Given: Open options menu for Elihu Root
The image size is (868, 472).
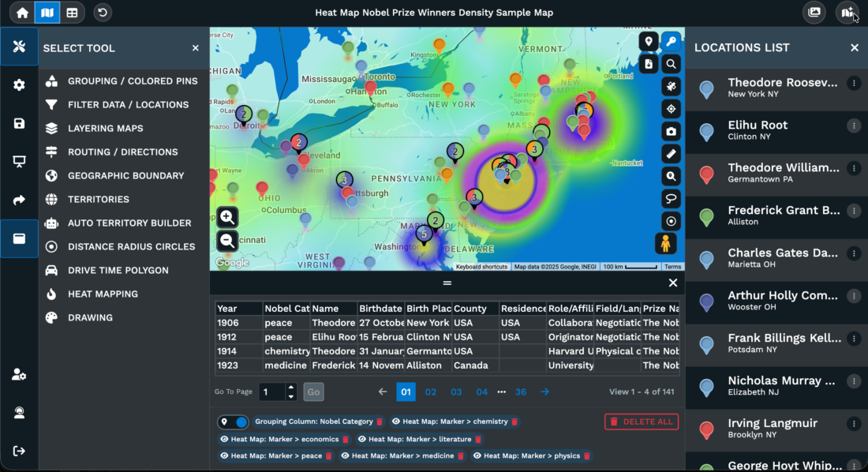Looking at the screenshot, I should [853, 125].
